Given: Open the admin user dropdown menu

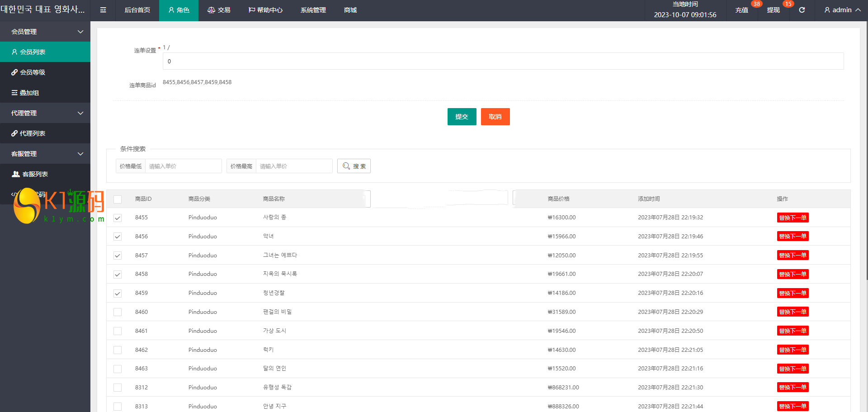Looking at the screenshot, I should pyautogui.click(x=842, y=10).
